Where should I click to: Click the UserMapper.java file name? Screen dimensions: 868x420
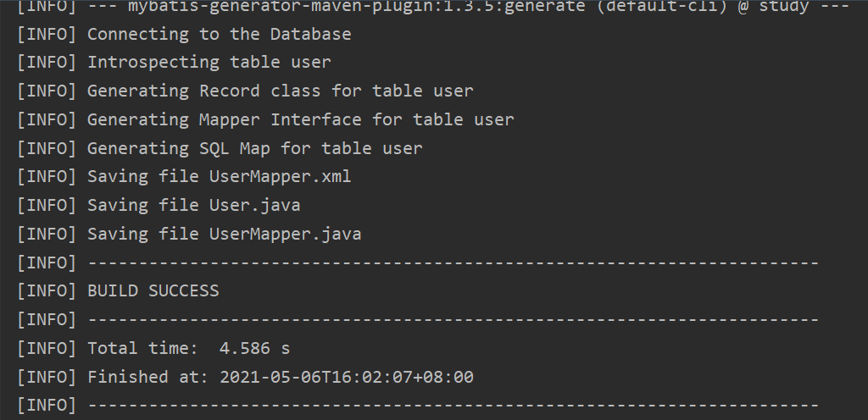coord(285,234)
